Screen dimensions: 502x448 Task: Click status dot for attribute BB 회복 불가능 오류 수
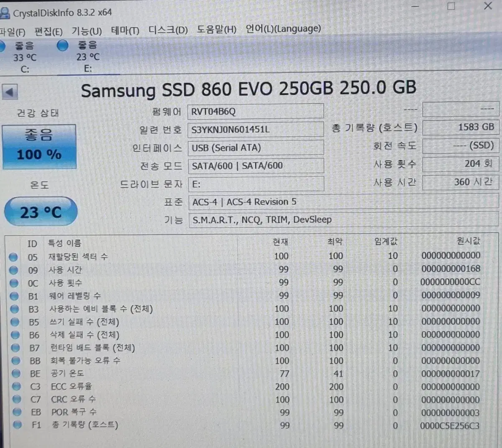16,360
